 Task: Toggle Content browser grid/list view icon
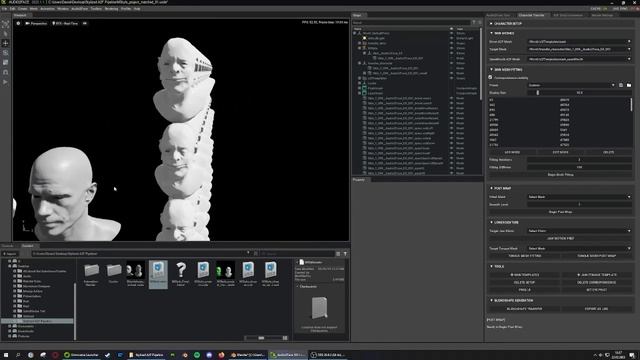tap(338, 253)
